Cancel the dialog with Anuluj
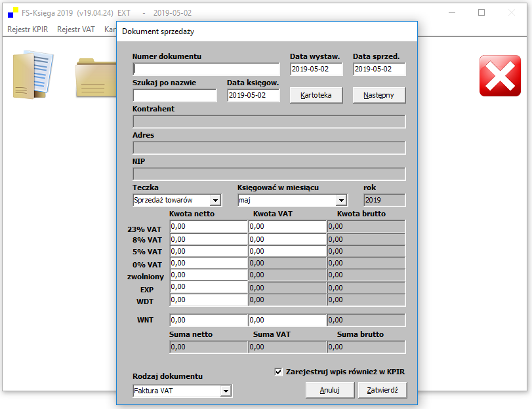532x409 pixels. pos(330,391)
